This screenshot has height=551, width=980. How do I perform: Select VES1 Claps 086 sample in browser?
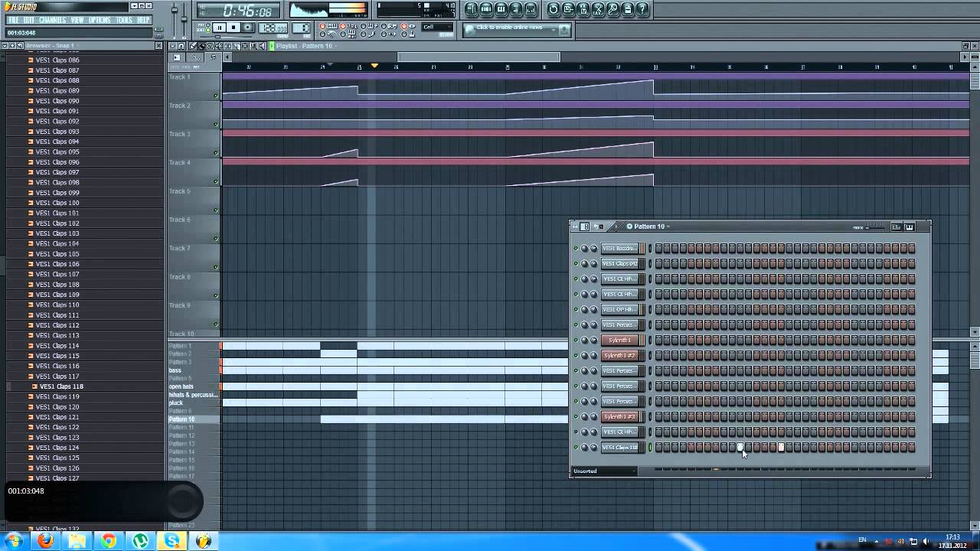(57, 60)
